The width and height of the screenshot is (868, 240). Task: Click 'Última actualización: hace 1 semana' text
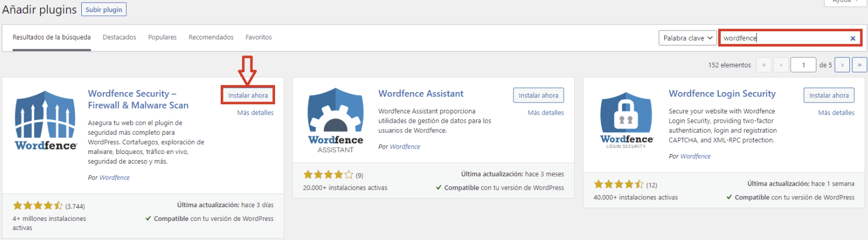(x=800, y=184)
